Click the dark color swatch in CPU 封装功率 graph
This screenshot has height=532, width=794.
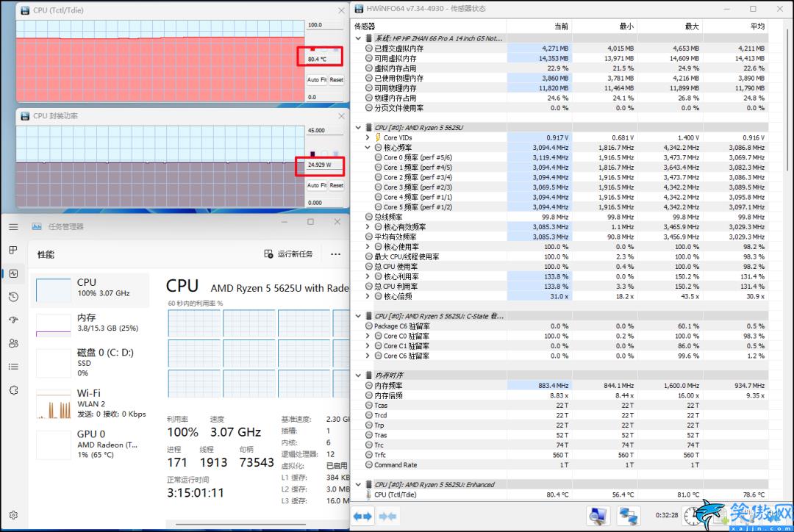[x=312, y=154]
